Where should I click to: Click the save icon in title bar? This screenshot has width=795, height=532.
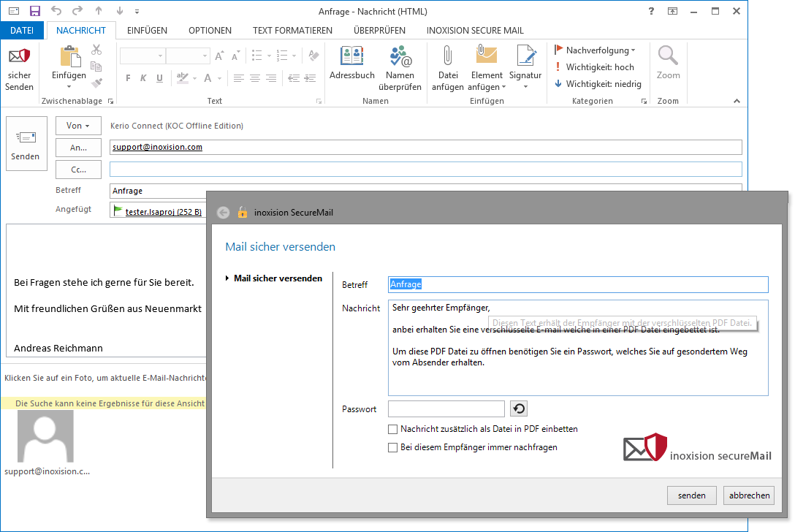click(x=34, y=11)
